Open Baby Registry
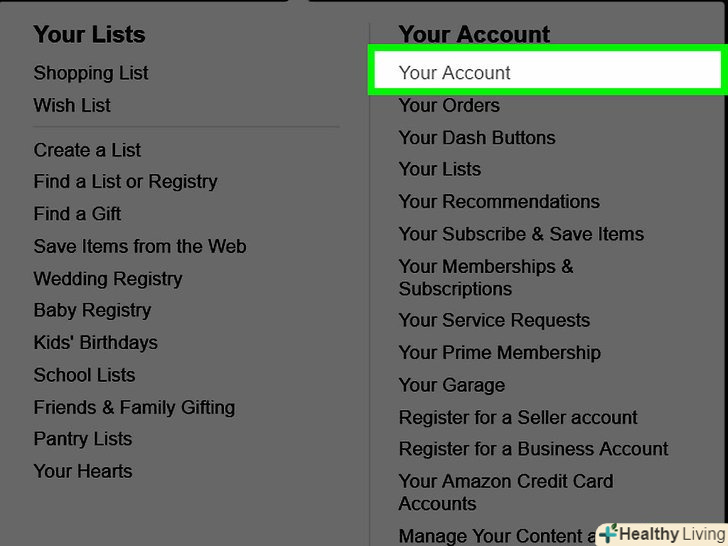 point(92,310)
